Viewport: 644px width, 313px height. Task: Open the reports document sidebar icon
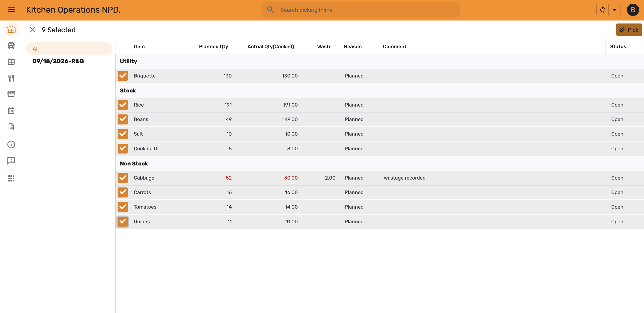click(x=11, y=127)
